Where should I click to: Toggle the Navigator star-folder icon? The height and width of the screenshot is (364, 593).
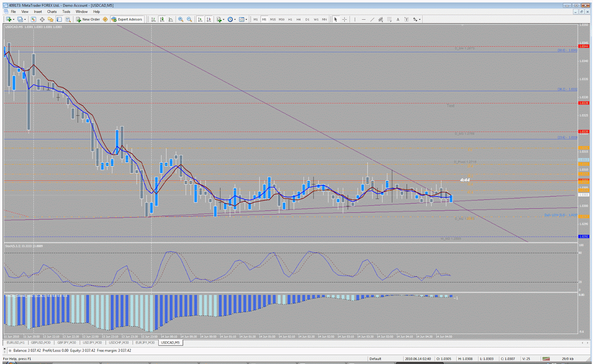point(51,19)
